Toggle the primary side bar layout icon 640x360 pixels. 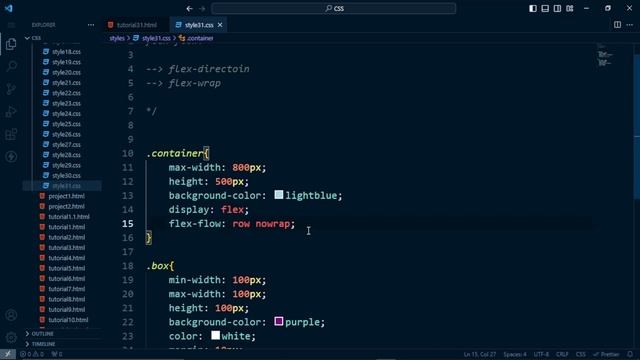(x=533, y=8)
